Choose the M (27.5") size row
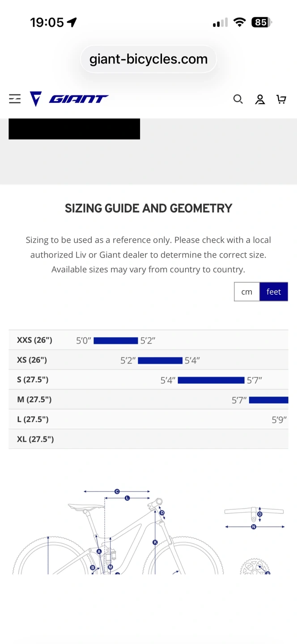This screenshot has width=297, height=644. (x=148, y=399)
